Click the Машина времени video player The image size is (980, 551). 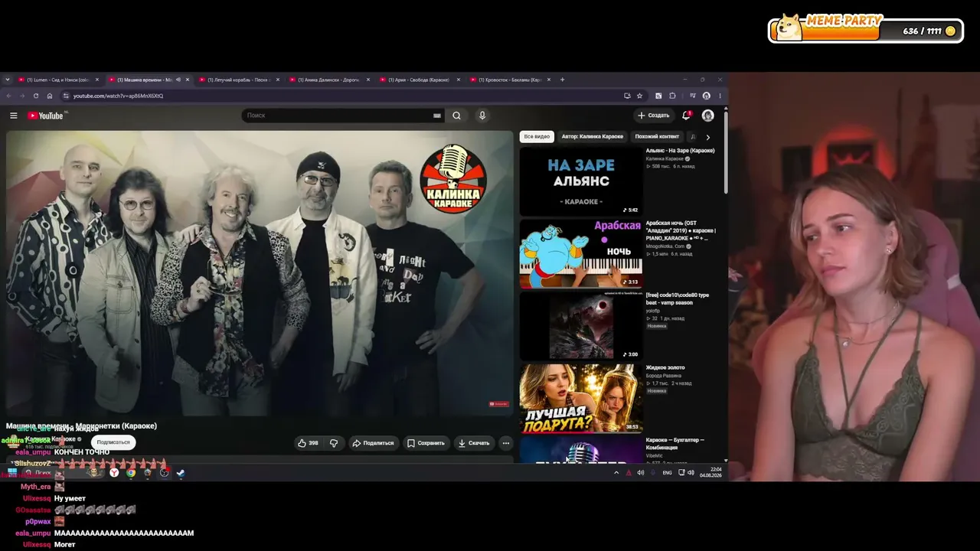[x=260, y=272]
